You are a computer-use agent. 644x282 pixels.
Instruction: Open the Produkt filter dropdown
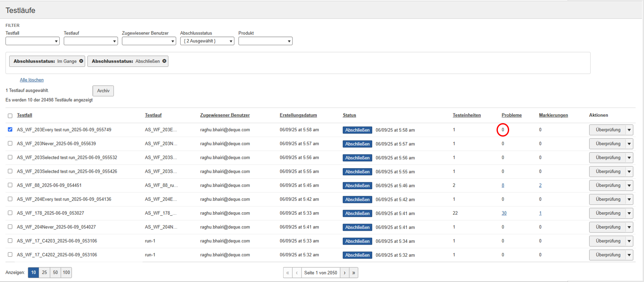point(265,41)
